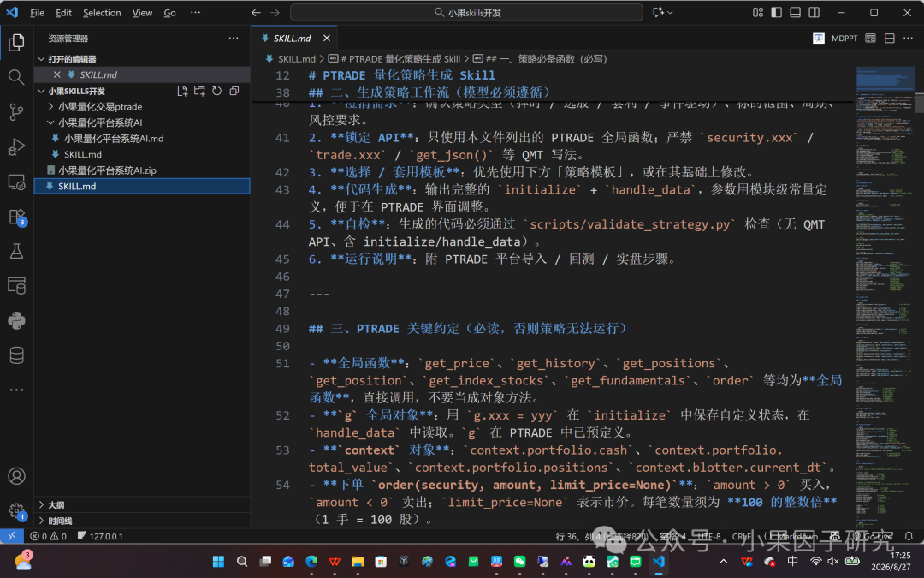The width and height of the screenshot is (924, 578).
Task: Toggle the bottom panel visibility
Action: click(795, 12)
